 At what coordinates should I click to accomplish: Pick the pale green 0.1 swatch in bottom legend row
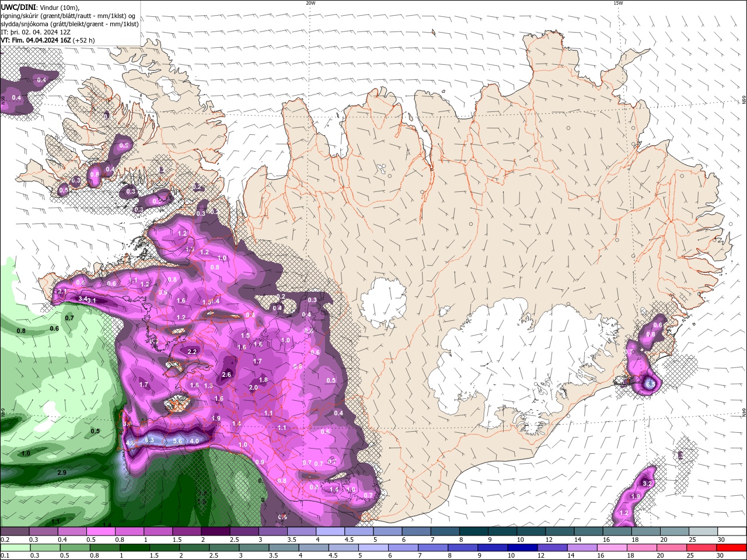coord(15,548)
